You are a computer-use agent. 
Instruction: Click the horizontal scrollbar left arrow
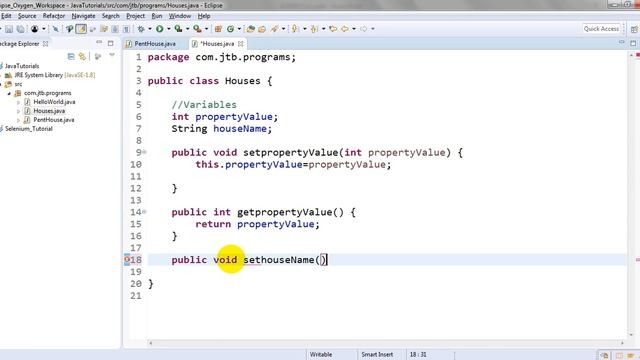[151, 344]
